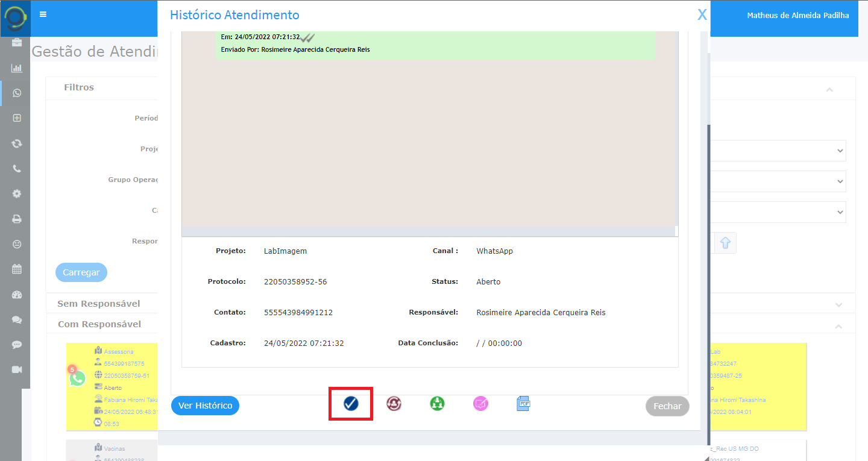Image resolution: width=868 pixels, height=461 pixels.
Task: Click the refresh arrows sidebar icon
Action: (17, 143)
